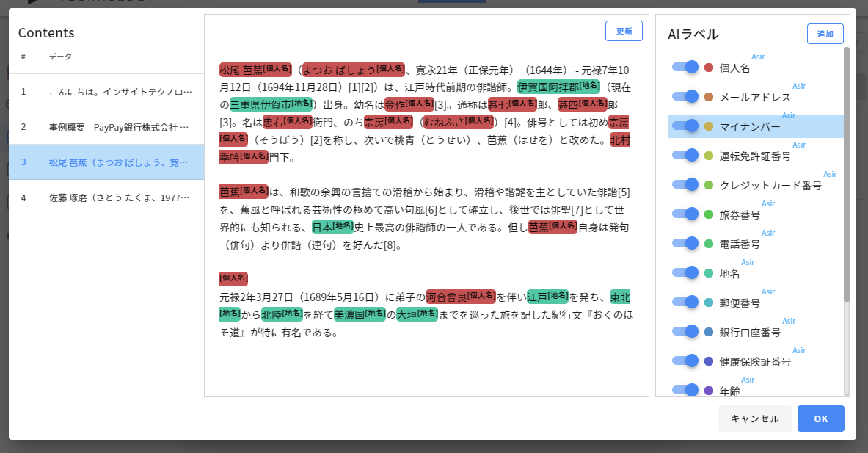Click the データ column header
Viewport: 868px width, 453px height.
pyautogui.click(x=60, y=57)
